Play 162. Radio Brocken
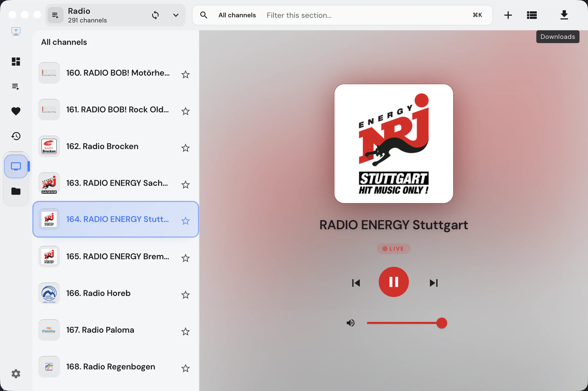Screen dimensions: 588x391 pyautogui.click(x=116, y=146)
